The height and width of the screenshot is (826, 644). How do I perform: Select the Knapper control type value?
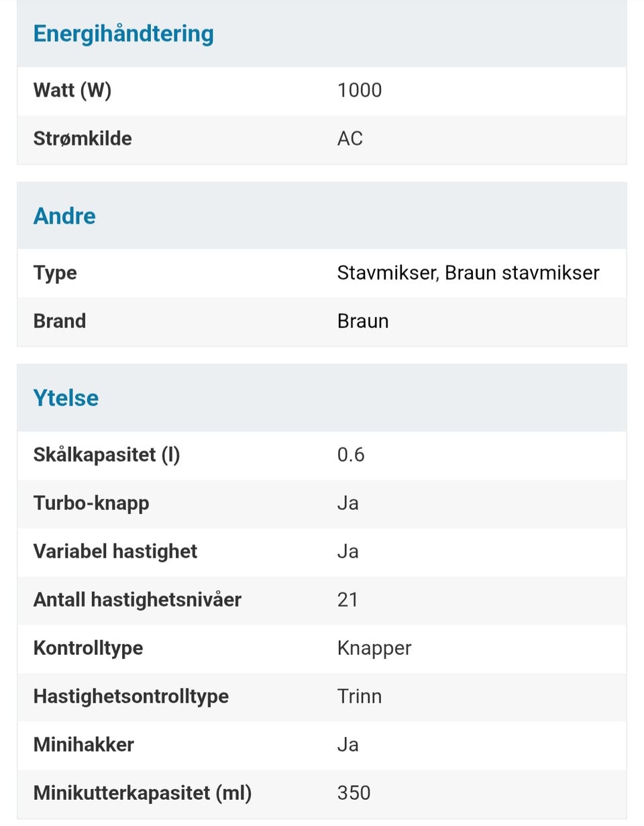click(x=374, y=648)
